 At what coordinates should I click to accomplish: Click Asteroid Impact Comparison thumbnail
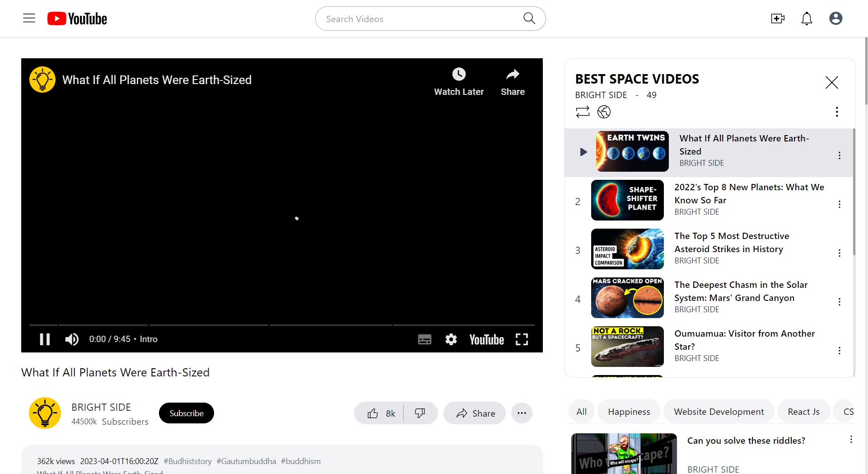pyautogui.click(x=627, y=249)
